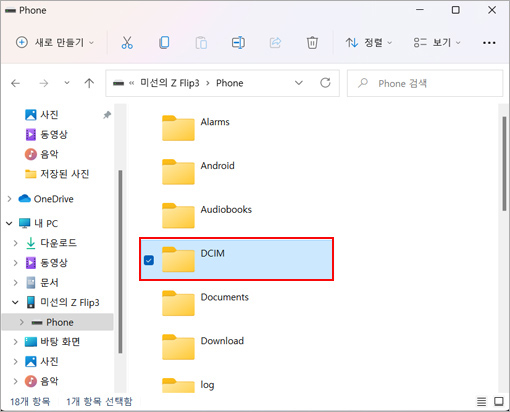The height and width of the screenshot is (412, 510).
Task: Expand the address bar history dropdown
Action: pos(299,83)
